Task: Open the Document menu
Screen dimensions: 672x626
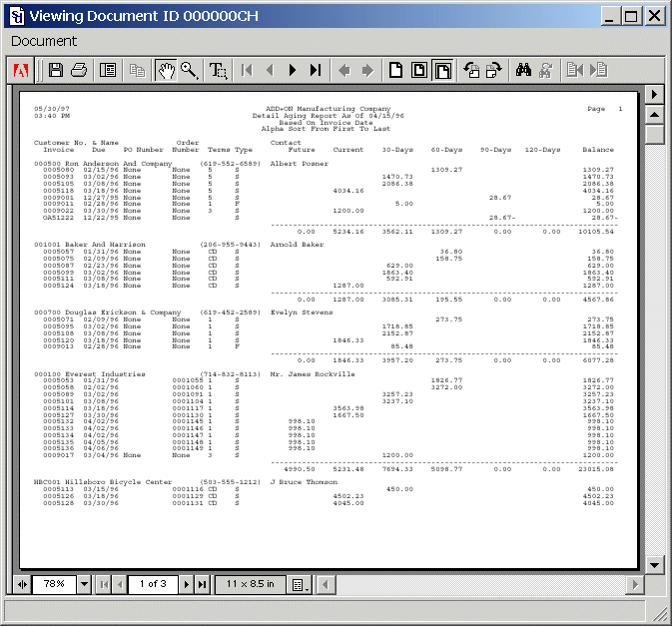Action: (44, 41)
